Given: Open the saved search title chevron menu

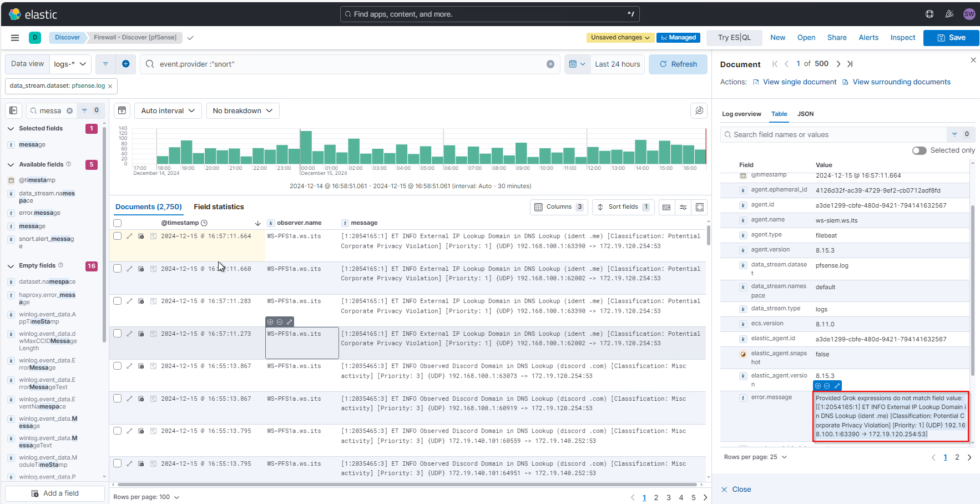Looking at the screenshot, I should 190,38.
